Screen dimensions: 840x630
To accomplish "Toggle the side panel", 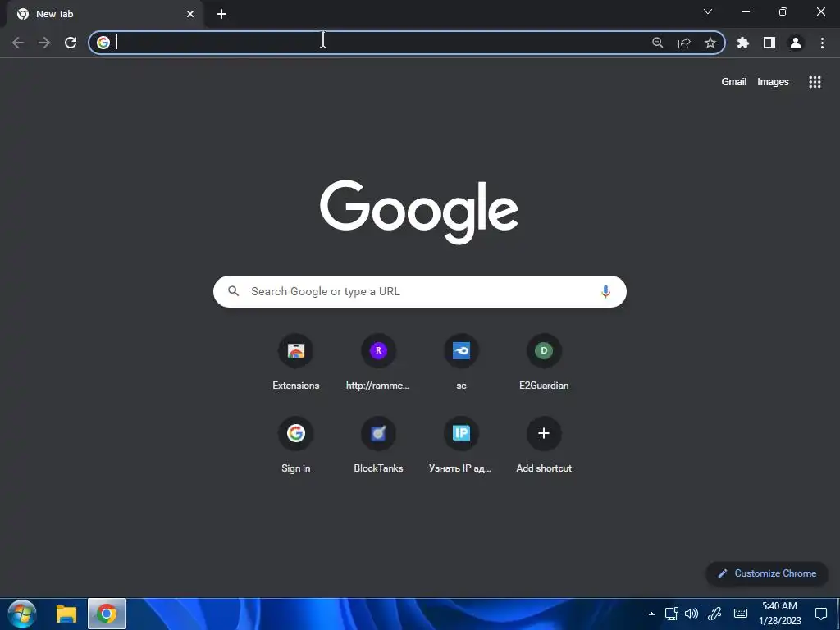I will point(769,43).
